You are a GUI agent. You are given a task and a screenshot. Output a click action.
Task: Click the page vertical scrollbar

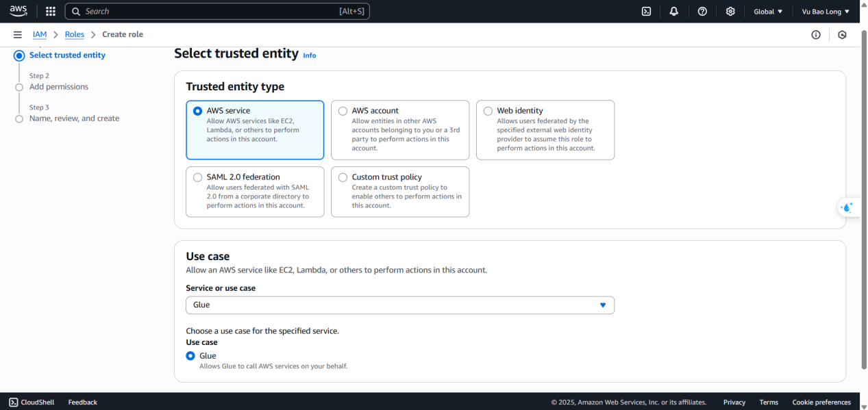863,198
